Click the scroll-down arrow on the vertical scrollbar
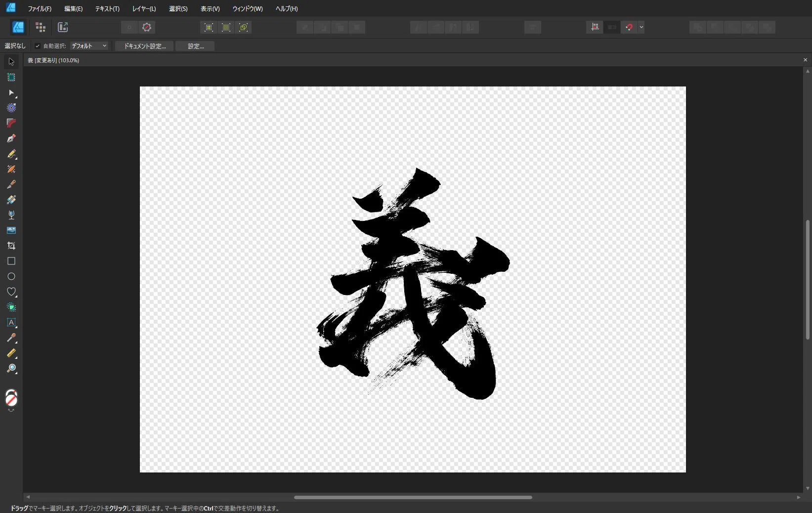This screenshot has height=513, width=812. pos(808,488)
